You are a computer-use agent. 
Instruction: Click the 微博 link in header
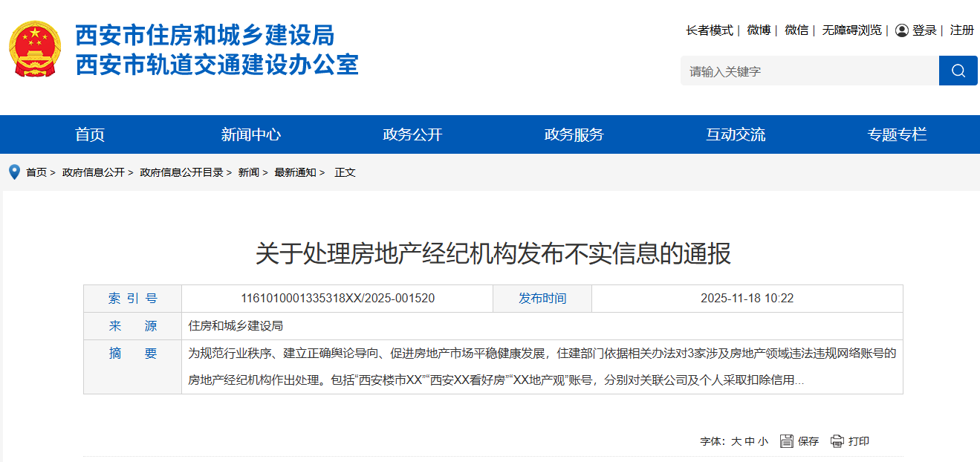759,30
